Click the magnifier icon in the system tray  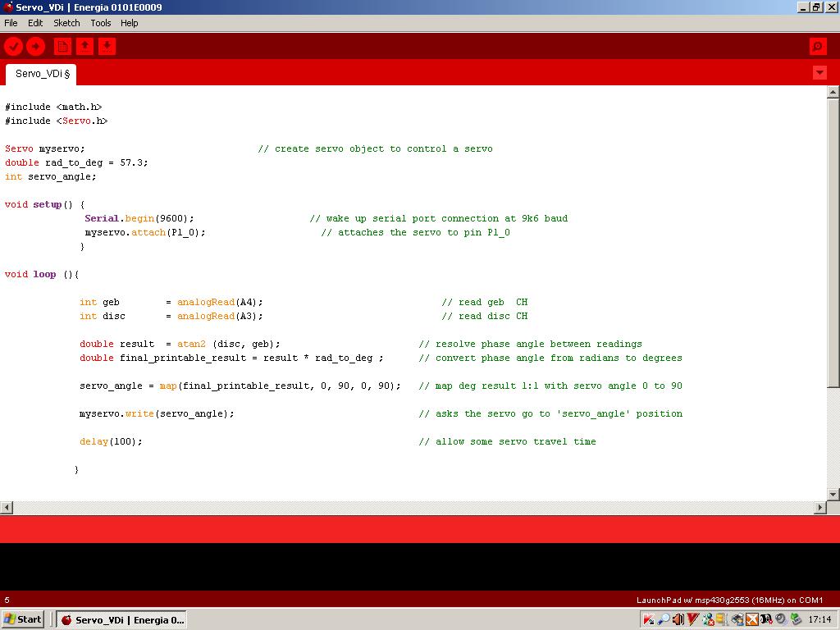coord(664,619)
